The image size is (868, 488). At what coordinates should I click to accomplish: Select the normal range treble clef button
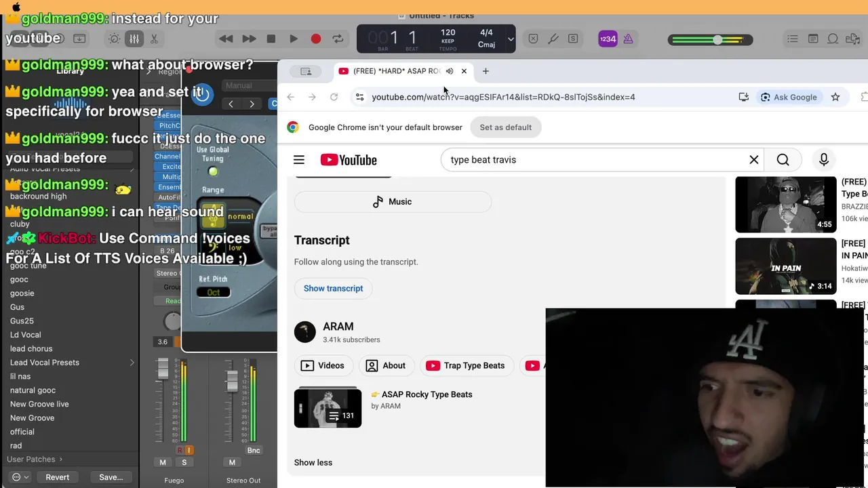[x=212, y=215]
